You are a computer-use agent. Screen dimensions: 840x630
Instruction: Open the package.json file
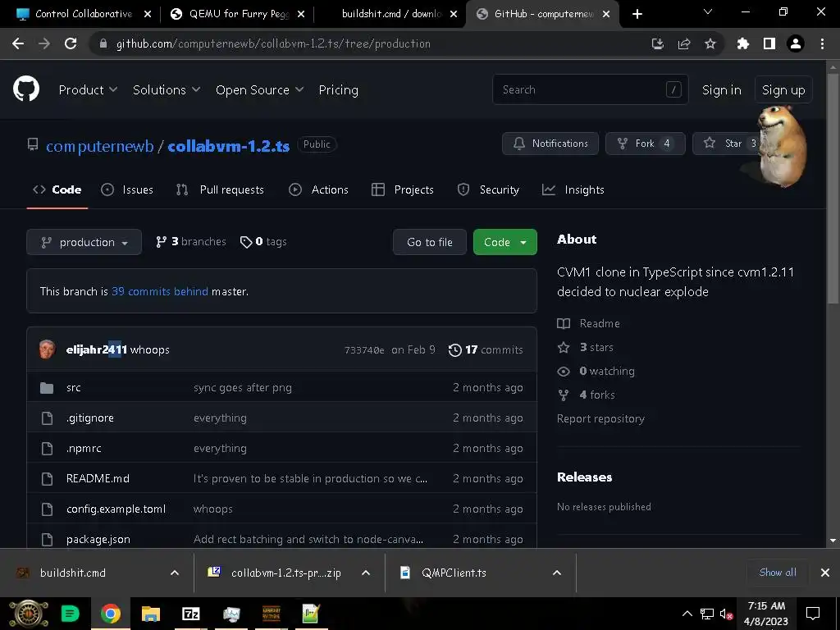(x=98, y=540)
